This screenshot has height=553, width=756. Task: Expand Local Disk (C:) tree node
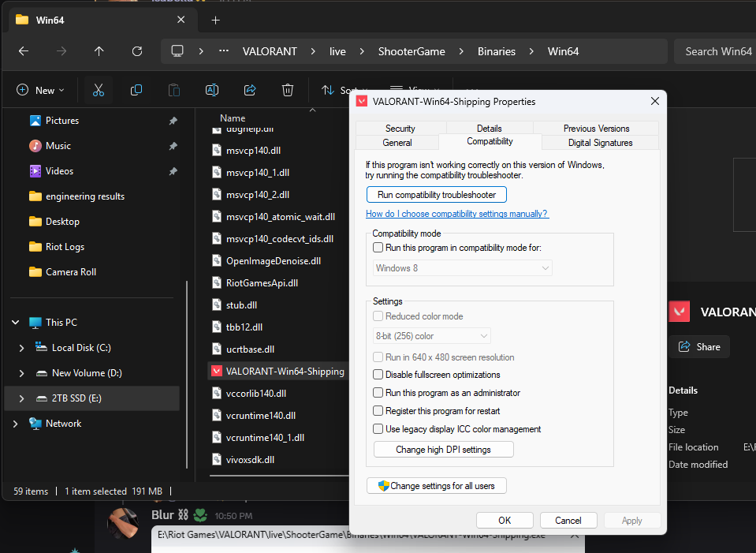[22, 348]
